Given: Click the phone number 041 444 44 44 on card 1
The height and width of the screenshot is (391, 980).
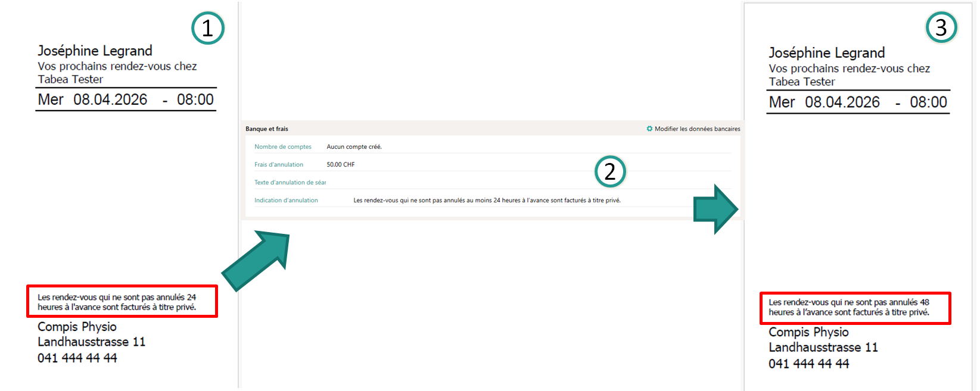Looking at the screenshot, I should tap(77, 358).
